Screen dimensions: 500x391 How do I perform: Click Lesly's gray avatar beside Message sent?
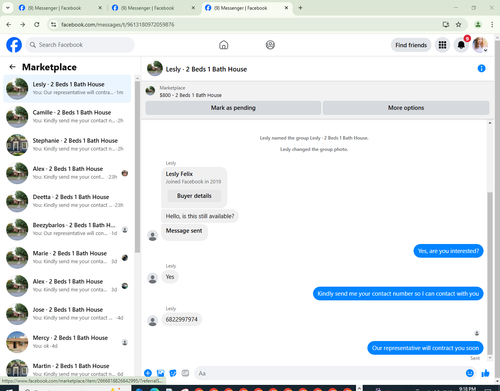coord(153,236)
